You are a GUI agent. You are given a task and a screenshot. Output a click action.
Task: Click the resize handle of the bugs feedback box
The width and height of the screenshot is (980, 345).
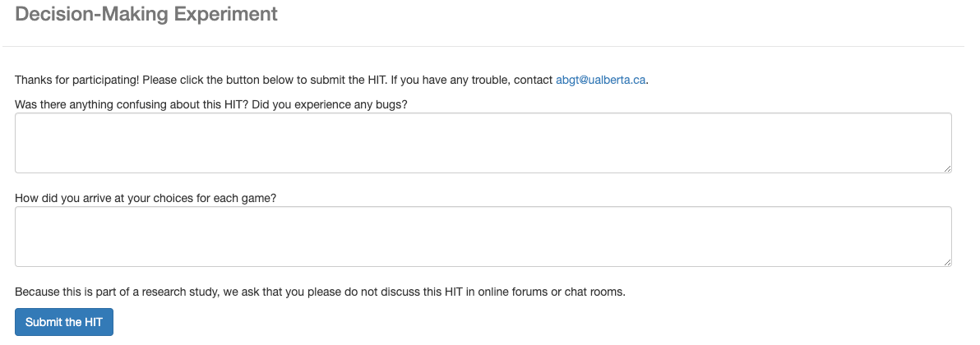pyautogui.click(x=947, y=168)
